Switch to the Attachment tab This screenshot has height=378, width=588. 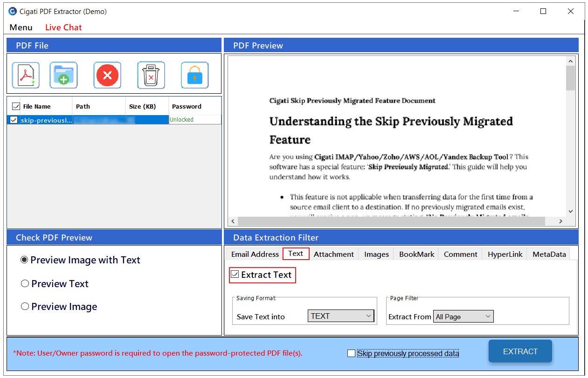333,254
